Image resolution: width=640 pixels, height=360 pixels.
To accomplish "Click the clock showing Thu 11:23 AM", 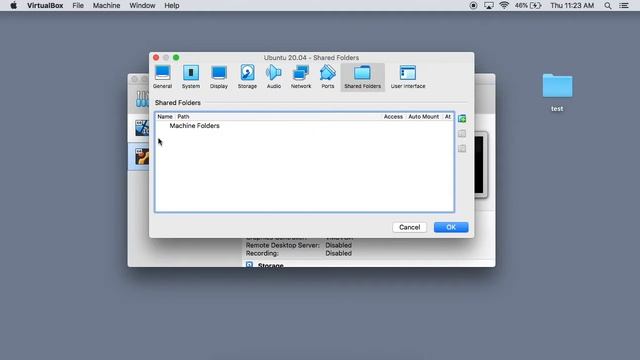I will click(x=572, y=6).
